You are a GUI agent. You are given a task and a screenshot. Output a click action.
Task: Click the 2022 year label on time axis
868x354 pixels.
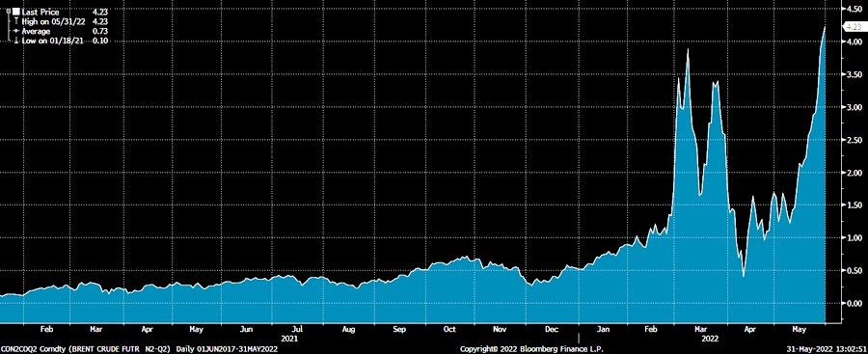click(x=710, y=338)
